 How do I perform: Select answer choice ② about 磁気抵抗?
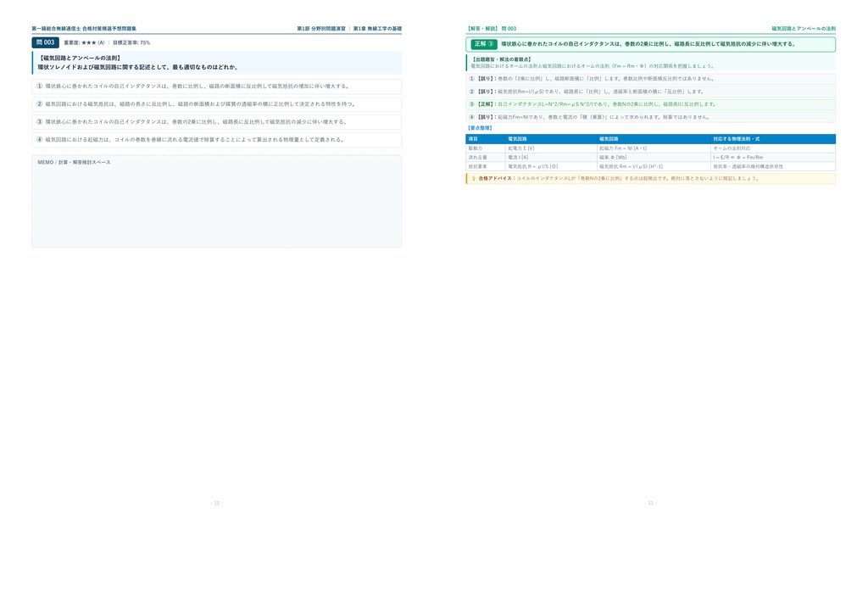pyautogui.click(x=216, y=104)
